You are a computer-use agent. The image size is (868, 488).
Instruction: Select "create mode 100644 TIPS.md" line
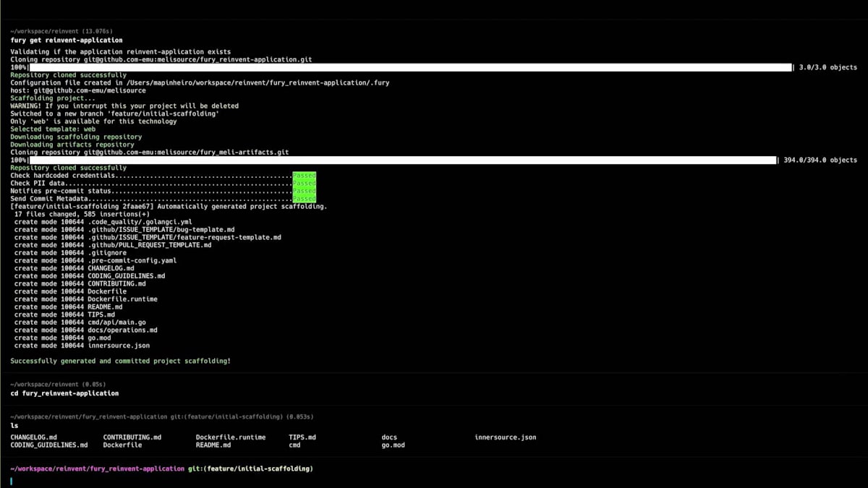(x=64, y=314)
